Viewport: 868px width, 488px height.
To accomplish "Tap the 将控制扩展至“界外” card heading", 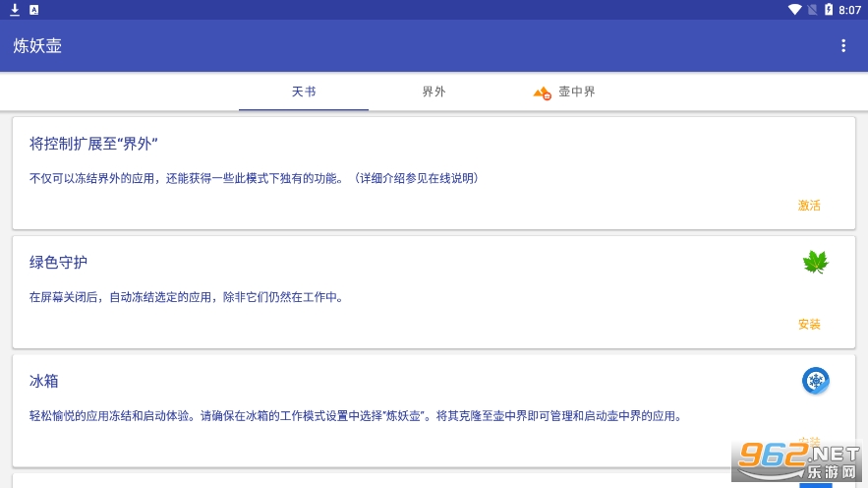I will pos(94,144).
